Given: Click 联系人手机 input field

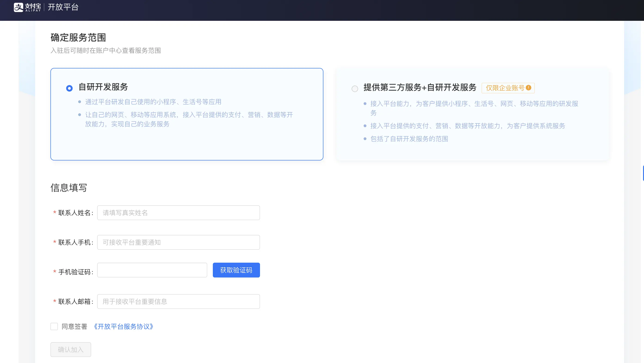Looking at the screenshot, I should click(179, 242).
